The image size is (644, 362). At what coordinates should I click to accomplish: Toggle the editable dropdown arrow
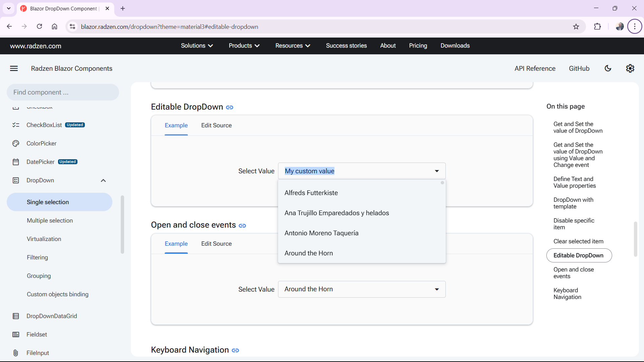tap(437, 171)
